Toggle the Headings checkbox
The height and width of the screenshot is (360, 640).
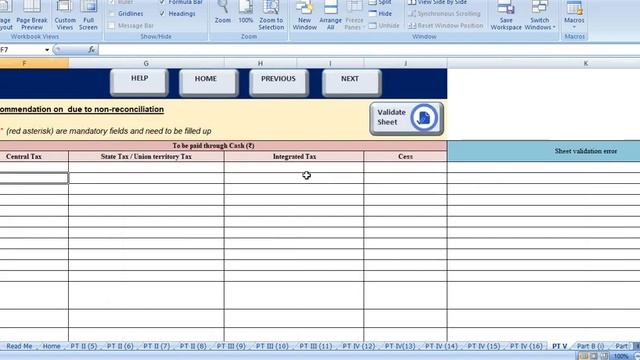162,13
